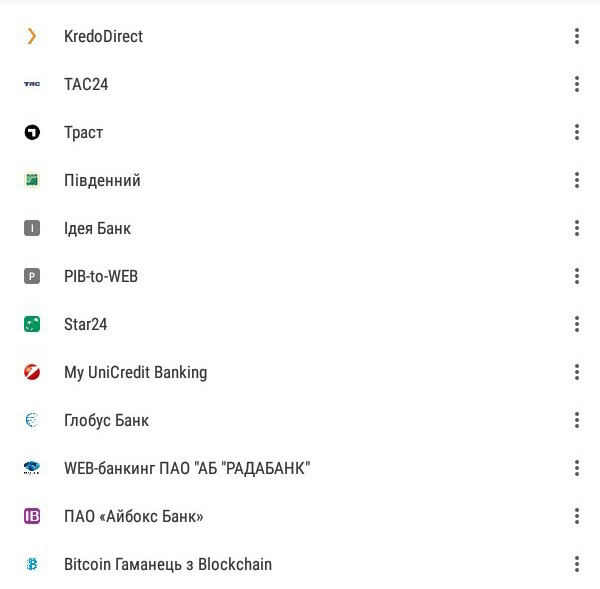Open more options for PIB-to-WEB
Image resolution: width=600 pixels, height=589 pixels.
(x=577, y=276)
